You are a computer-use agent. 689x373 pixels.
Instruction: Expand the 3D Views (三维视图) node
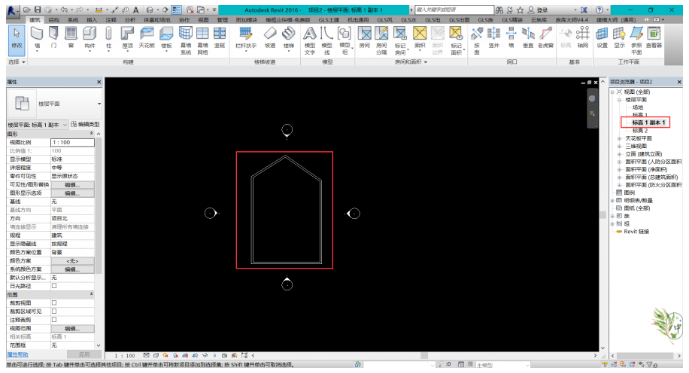point(619,146)
